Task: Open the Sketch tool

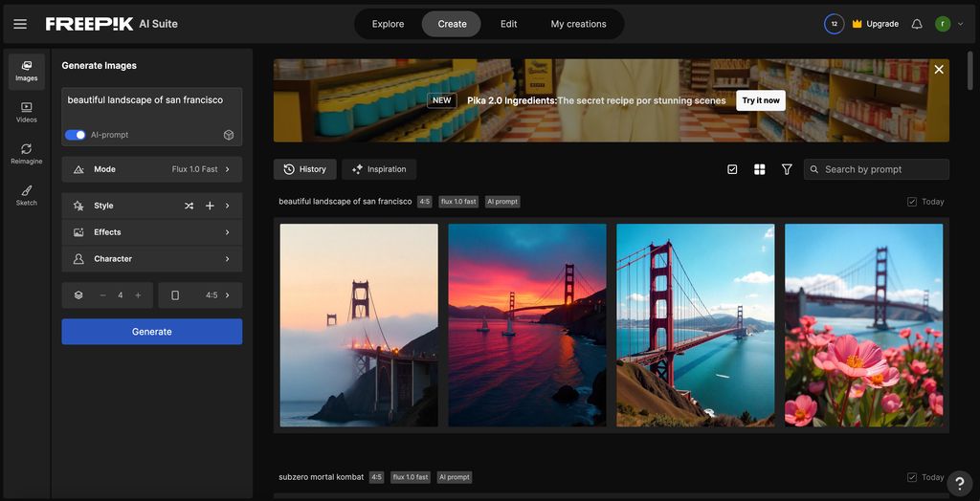Action: coord(27,195)
